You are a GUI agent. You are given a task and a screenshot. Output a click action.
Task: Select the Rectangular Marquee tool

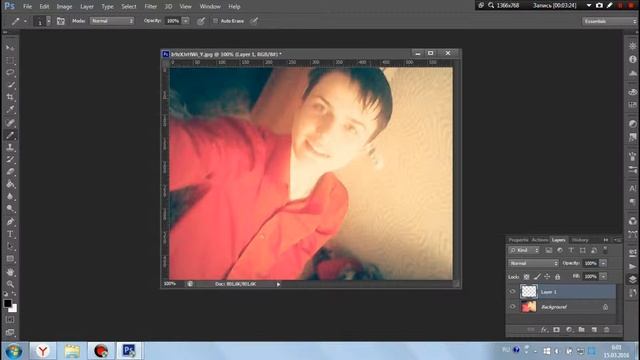[10, 60]
